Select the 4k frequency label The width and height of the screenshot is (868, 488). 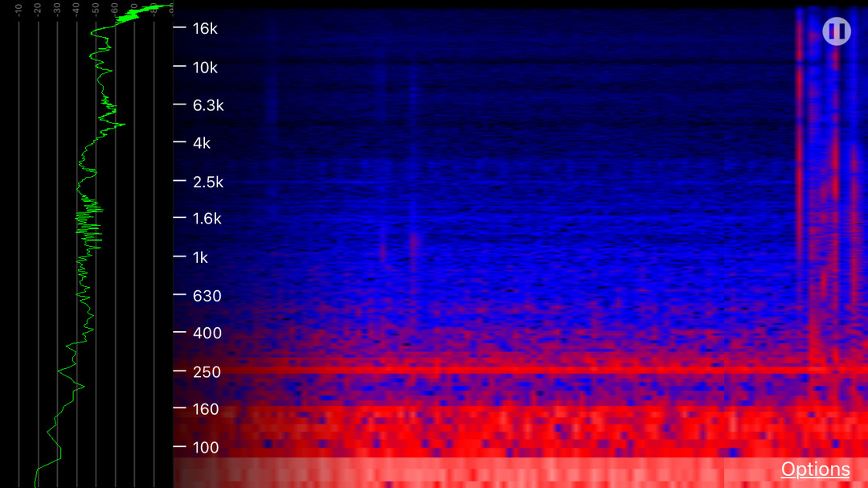(202, 143)
